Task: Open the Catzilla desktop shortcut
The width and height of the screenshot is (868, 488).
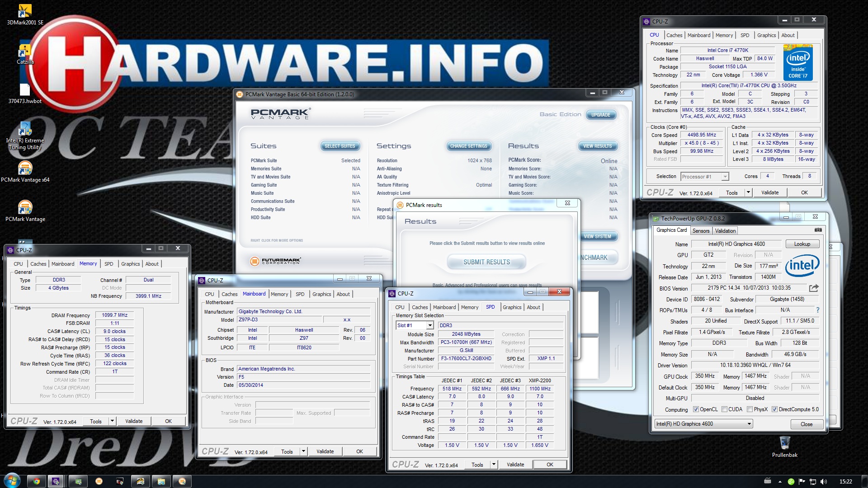Action: 25,54
